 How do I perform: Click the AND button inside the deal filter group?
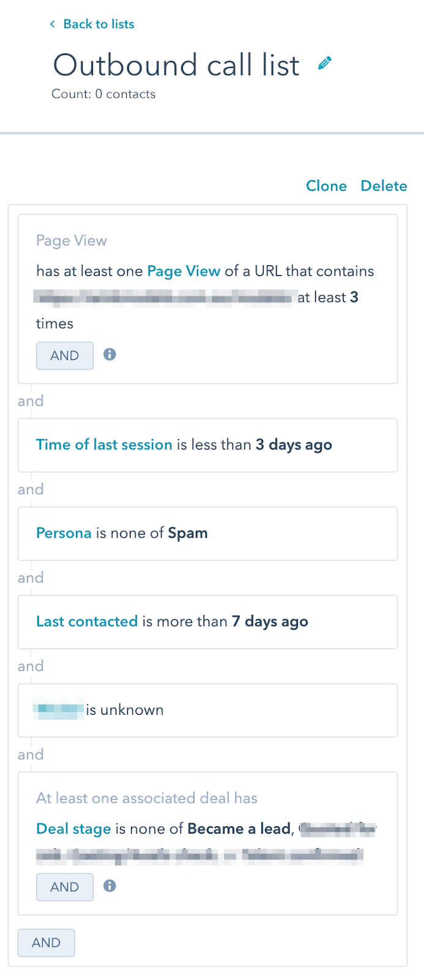(x=64, y=886)
